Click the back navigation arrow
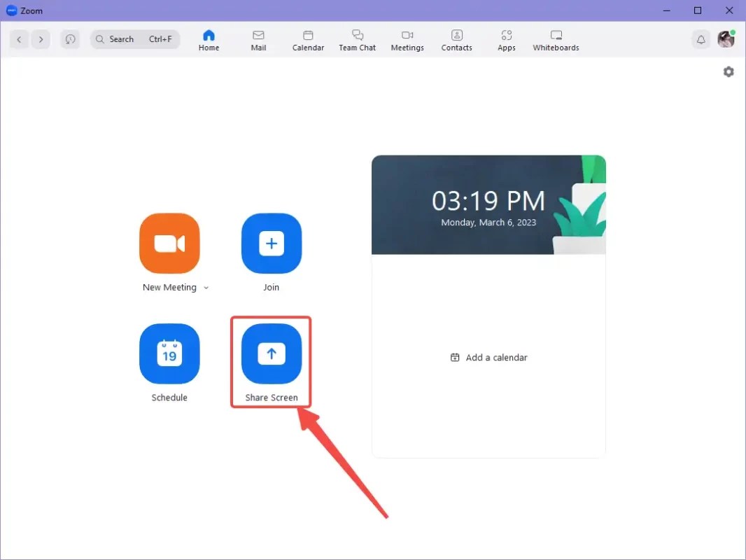The image size is (746, 560). 19,39
